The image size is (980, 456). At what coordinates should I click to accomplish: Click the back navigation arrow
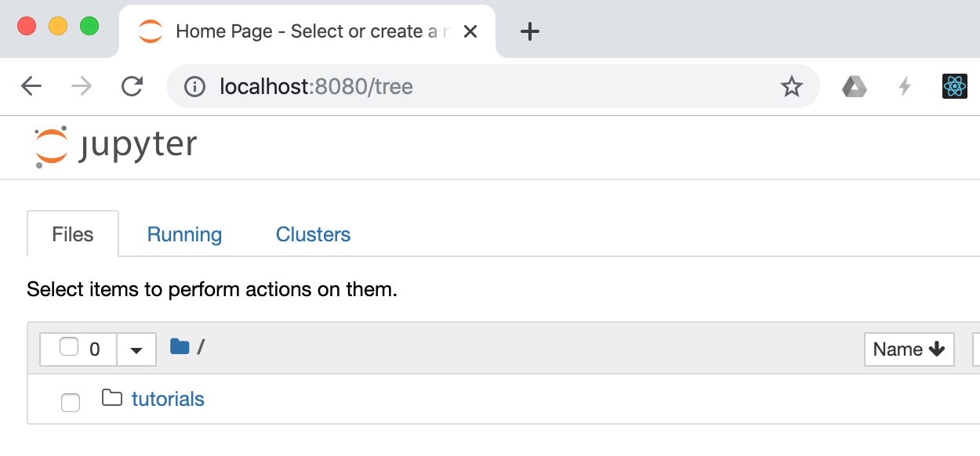point(31,87)
